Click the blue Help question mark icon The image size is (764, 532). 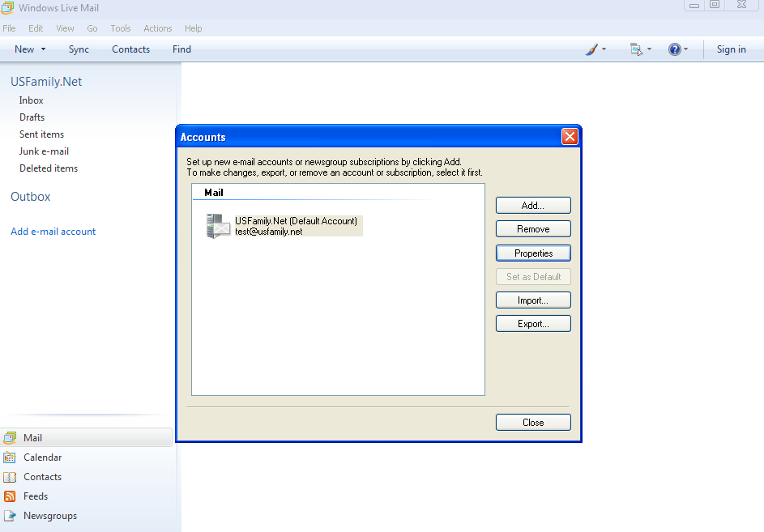coord(674,49)
